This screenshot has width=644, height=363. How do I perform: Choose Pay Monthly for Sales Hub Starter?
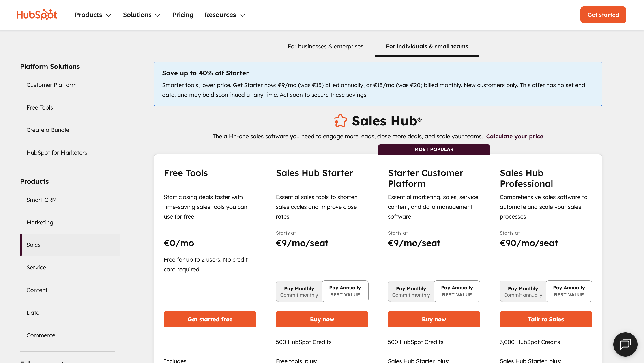pos(299,291)
